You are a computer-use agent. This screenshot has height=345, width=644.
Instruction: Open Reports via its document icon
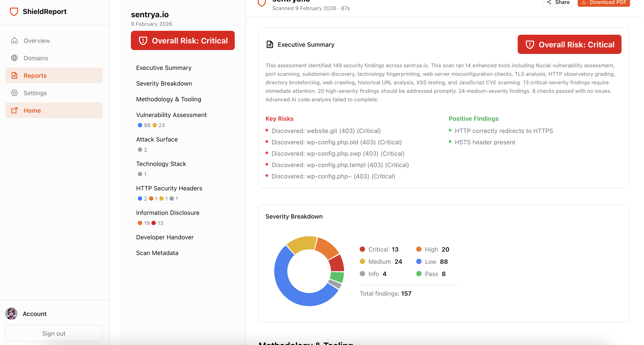(14, 75)
